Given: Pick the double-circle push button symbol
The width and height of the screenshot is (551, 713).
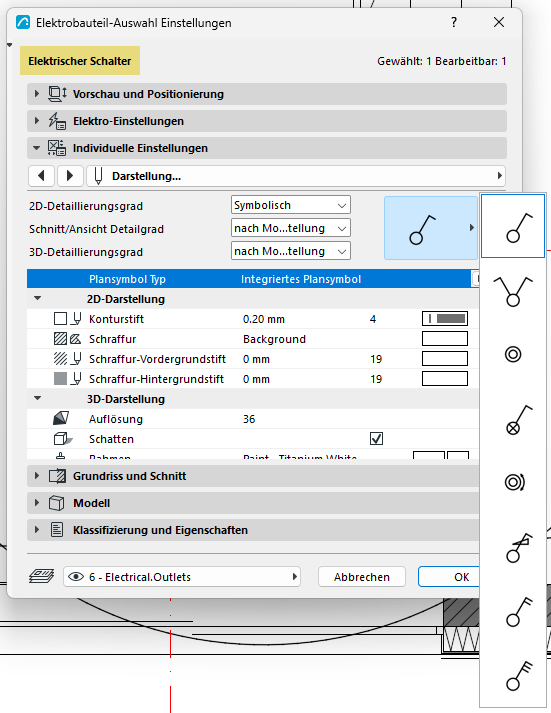Looking at the screenshot, I should (513, 354).
